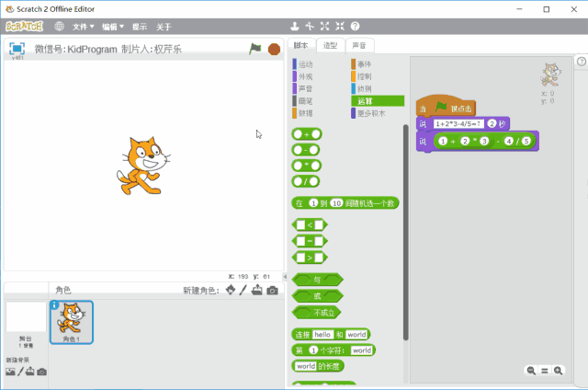Select the duplicate stamp tool
Screen dimensions: 588x390
click(295, 27)
